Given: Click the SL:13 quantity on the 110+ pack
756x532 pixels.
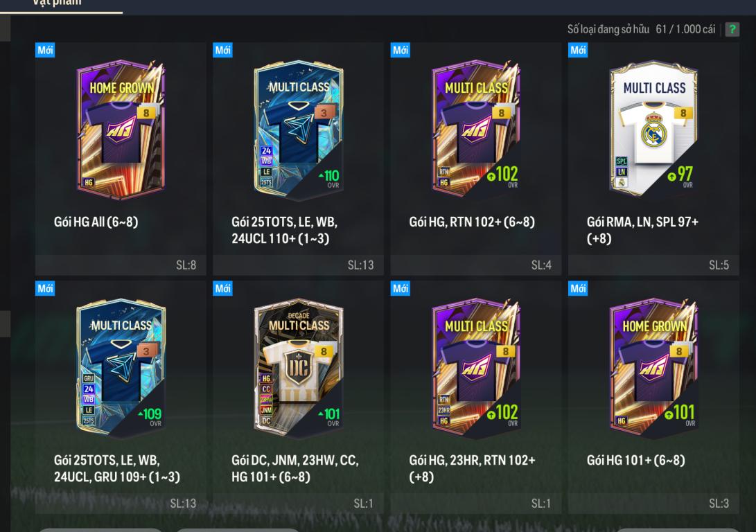Looking at the screenshot, I should 360,265.
